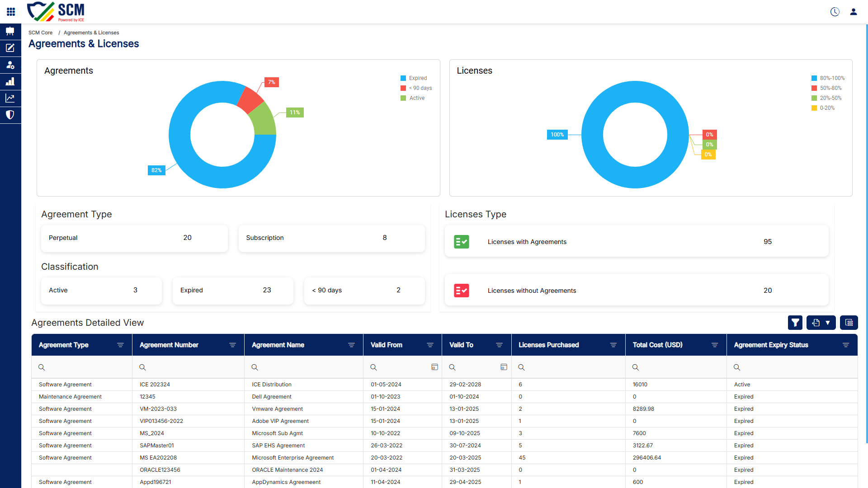Viewport: 868px width, 488px height.
Task: Toggle the table filter funnel button
Action: tap(795, 323)
